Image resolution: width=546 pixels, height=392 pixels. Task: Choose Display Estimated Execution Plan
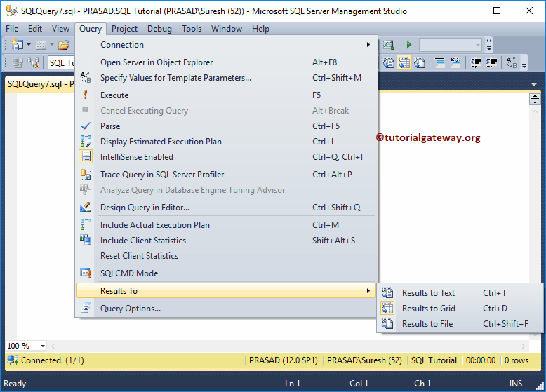coord(227,142)
